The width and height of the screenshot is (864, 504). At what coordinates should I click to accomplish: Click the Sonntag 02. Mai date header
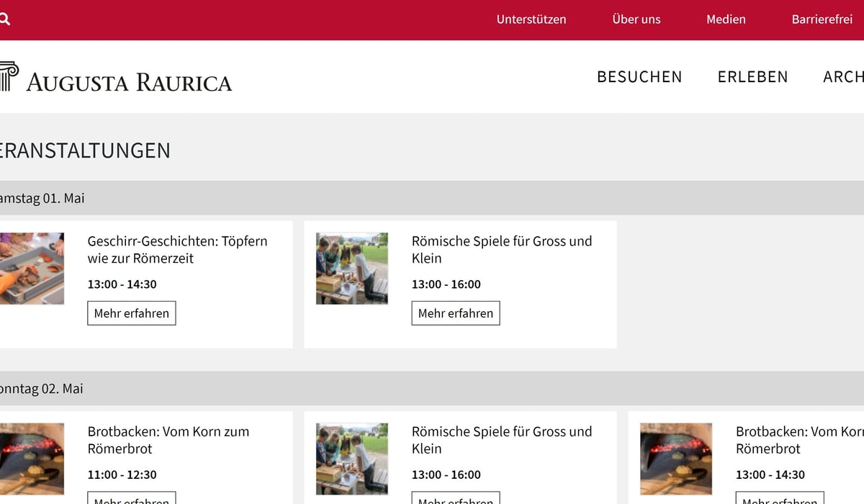[x=42, y=389]
